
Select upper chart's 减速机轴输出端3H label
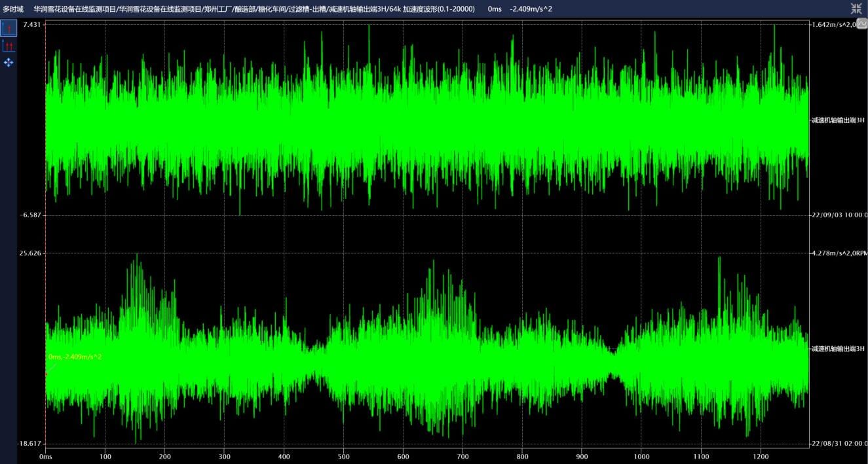pos(838,120)
